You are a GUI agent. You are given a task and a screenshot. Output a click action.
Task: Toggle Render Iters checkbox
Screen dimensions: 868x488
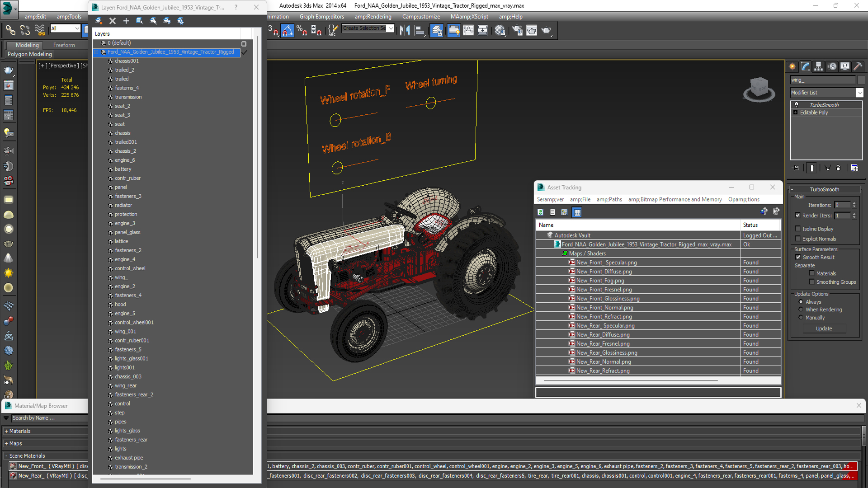click(797, 216)
